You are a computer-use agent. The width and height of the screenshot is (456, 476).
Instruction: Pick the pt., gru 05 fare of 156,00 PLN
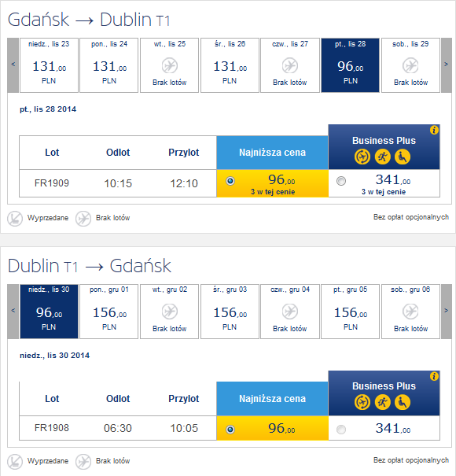(350, 311)
